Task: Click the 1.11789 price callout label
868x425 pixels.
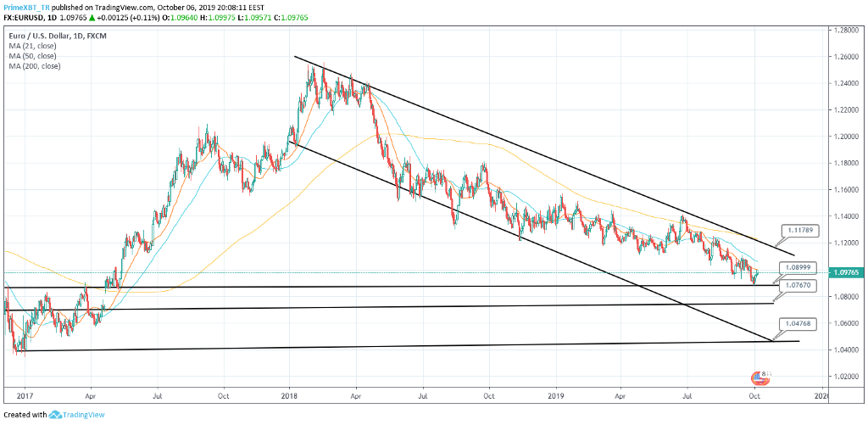Action: pyautogui.click(x=797, y=229)
